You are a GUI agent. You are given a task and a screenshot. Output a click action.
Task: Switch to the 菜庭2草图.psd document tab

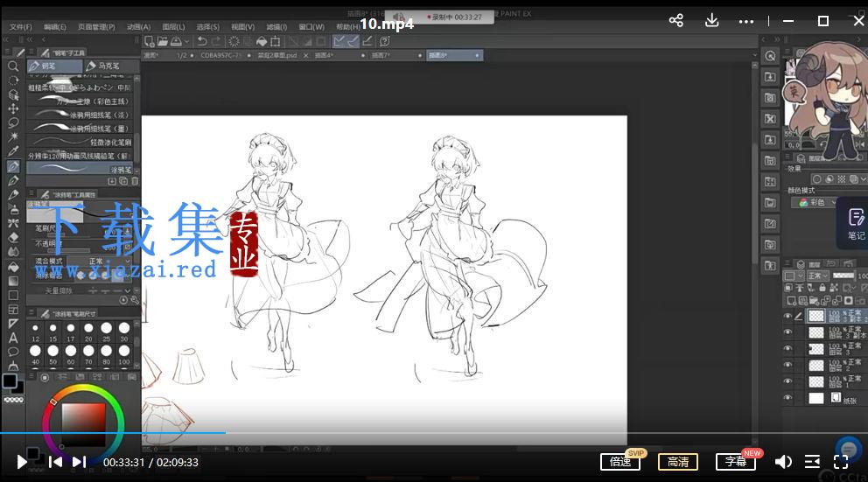pos(277,55)
